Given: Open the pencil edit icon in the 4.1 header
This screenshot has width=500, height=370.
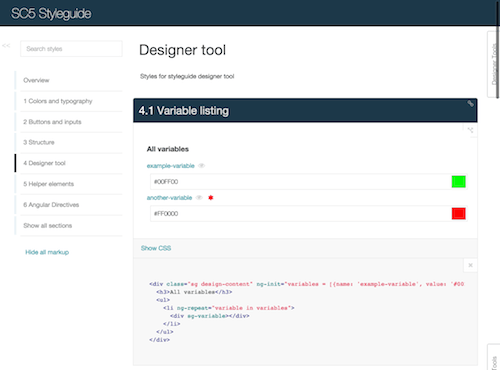Looking at the screenshot, I should (470, 104).
